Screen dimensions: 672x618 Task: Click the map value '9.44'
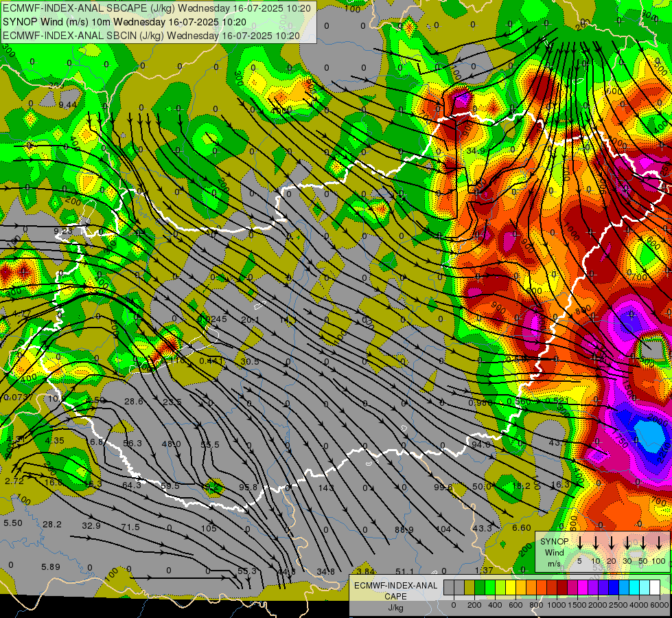click(x=68, y=104)
